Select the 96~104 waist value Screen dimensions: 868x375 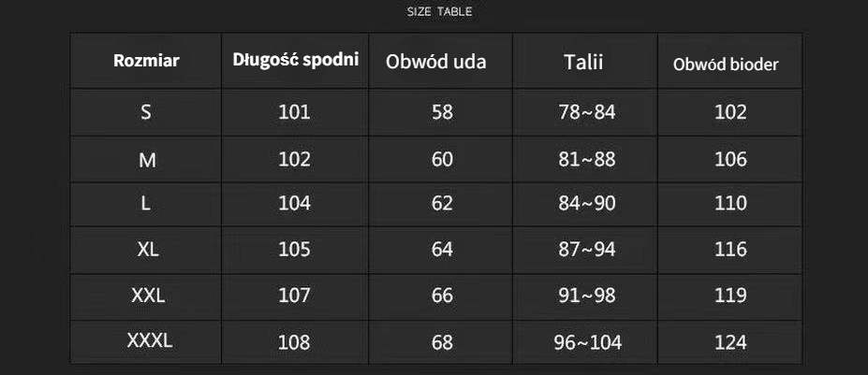(x=587, y=343)
